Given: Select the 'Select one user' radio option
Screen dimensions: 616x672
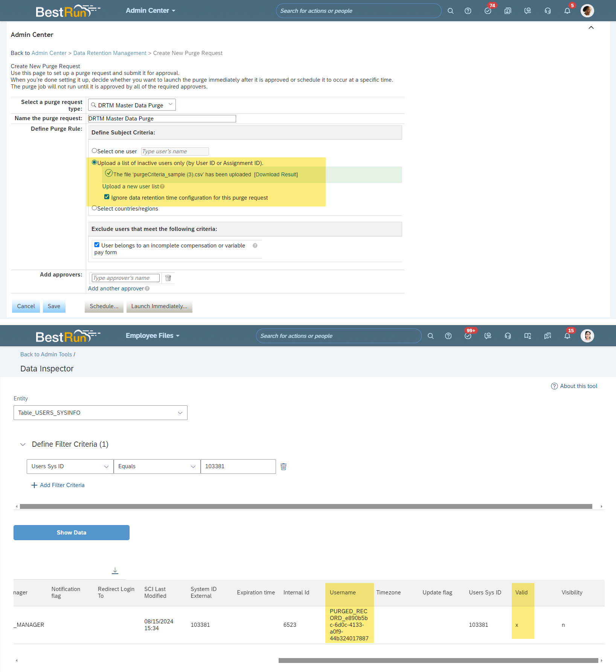Looking at the screenshot, I should (x=95, y=151).
